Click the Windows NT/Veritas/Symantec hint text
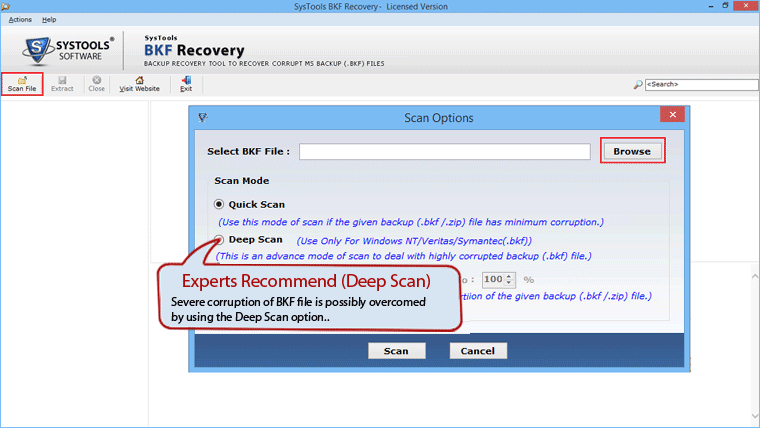Screen dimensions: 760x428 click(x=414, y=241)
